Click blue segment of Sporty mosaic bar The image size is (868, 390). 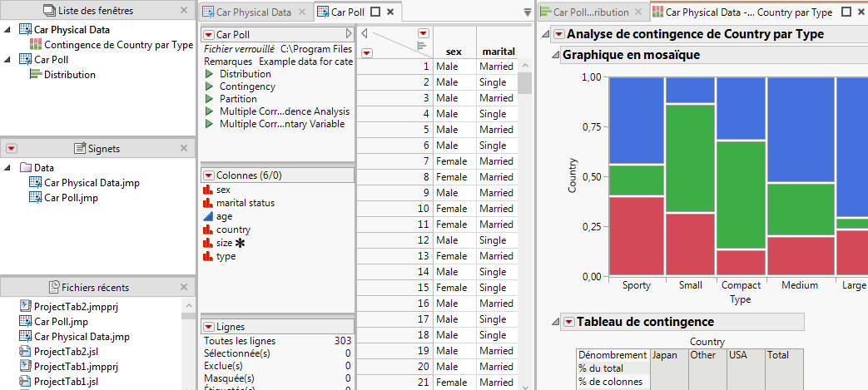coord(636,121)
